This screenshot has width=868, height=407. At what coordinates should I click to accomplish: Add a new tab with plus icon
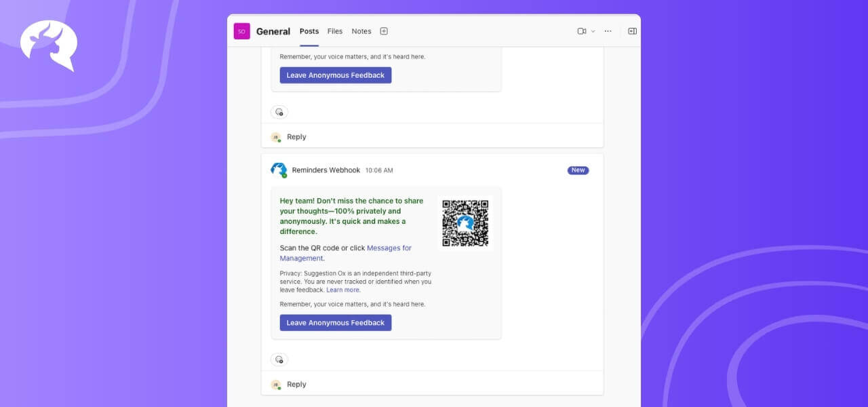point(384,31)
